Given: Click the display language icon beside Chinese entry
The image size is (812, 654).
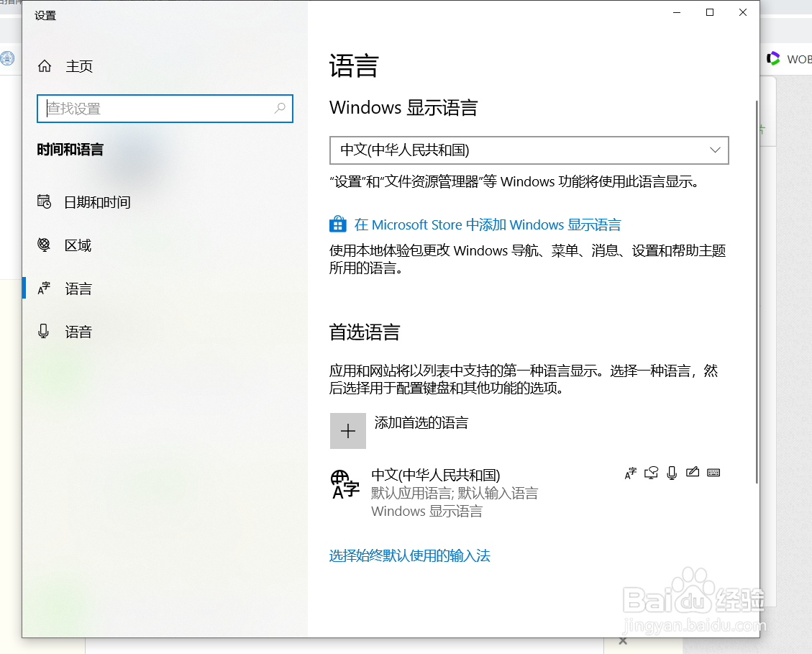Looking at the screenshot, I should (631, 473).
